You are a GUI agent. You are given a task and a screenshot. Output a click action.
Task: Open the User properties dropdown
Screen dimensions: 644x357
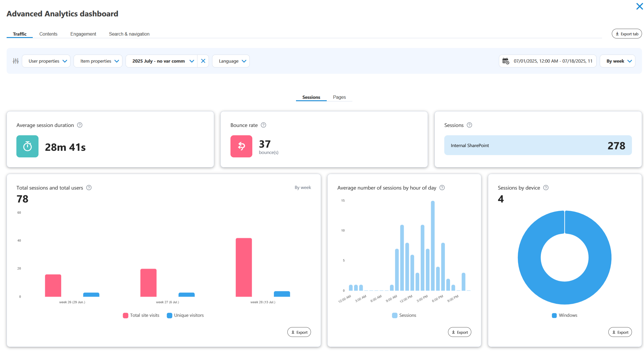point(46,61)
